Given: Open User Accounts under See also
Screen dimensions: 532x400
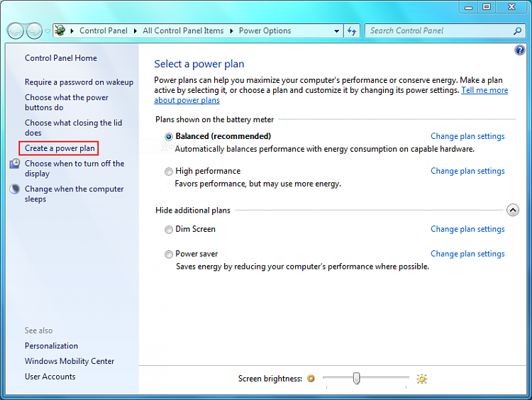Looking at the screenshot, I should coord(50,377).
